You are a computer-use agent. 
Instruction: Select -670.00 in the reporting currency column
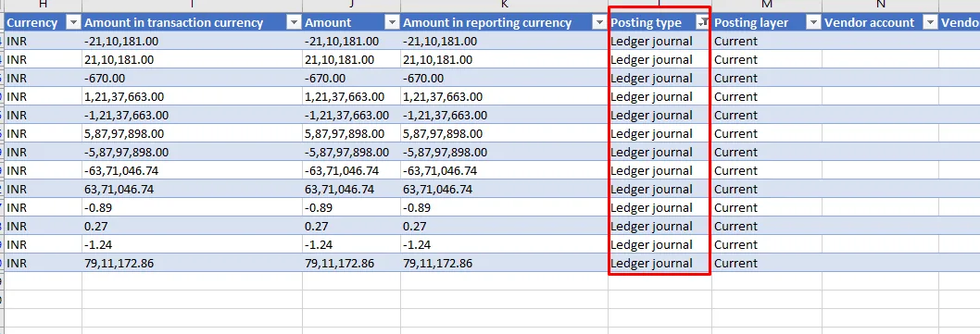[505, 78]
